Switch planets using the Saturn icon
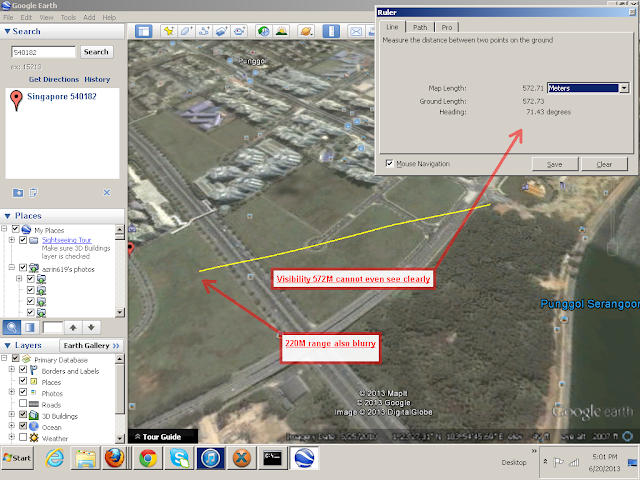The height and width of the screenshot is (480, 640). click(x=306, y=31)
